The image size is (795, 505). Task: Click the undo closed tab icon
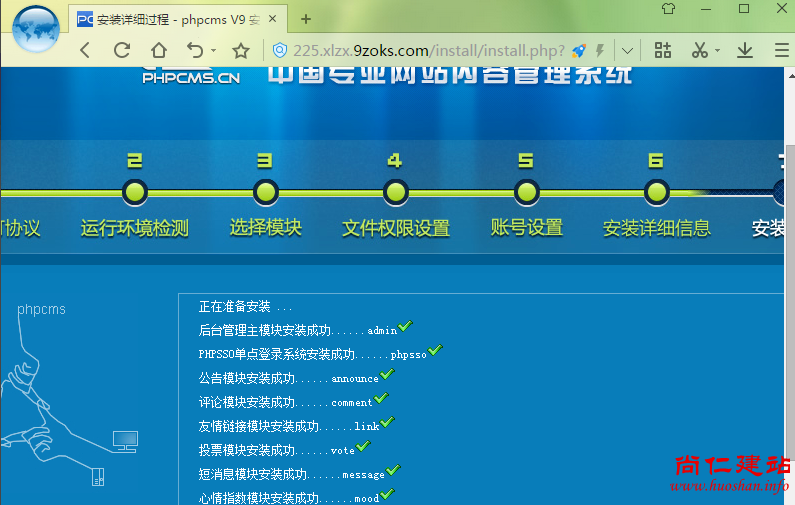pyautogui.click(x=195, y=50)
